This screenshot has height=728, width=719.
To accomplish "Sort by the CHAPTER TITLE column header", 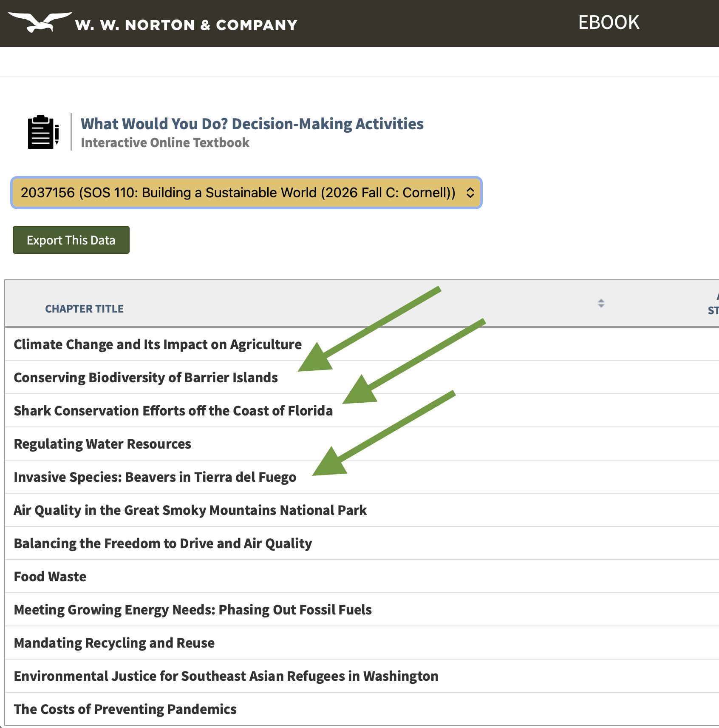I will [x=84, y=309].
